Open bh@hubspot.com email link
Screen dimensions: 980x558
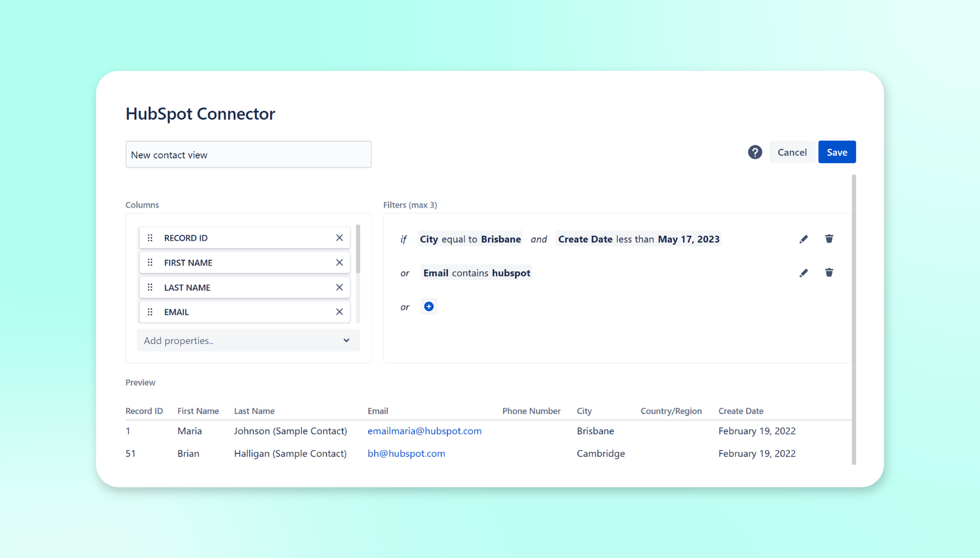pos(406,453)
